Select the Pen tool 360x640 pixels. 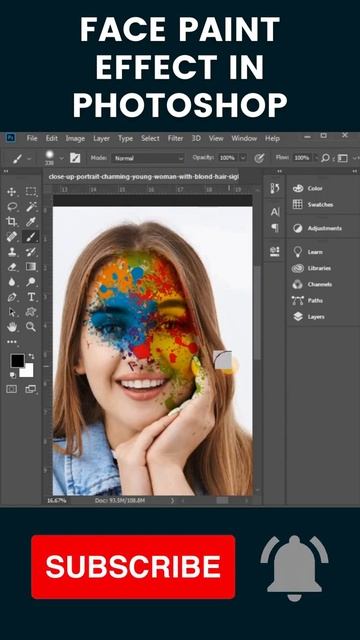click(x=11, y=297)
